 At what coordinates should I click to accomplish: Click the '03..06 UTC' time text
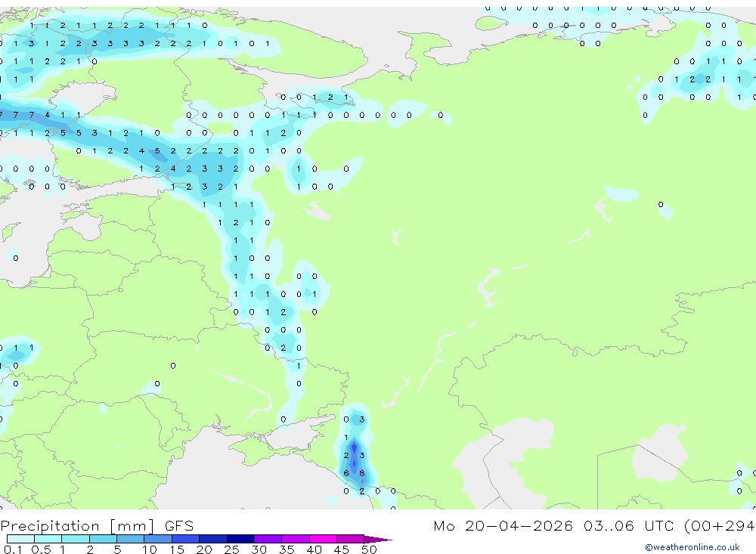pos(631,525)
